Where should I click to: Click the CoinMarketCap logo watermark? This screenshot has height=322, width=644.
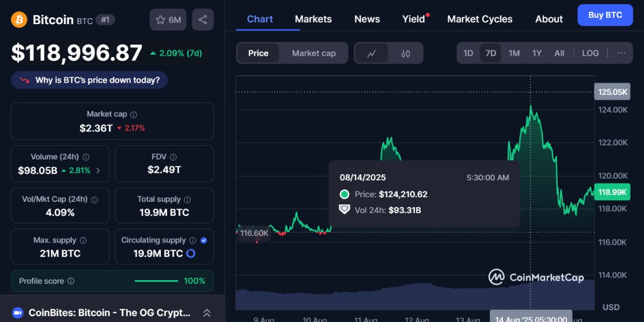[537, 277]
